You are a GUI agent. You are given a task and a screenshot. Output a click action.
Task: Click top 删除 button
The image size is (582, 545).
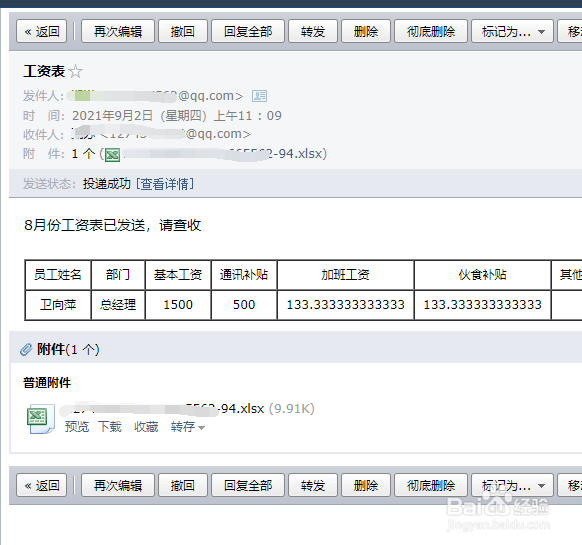click(x=366, y=32)
